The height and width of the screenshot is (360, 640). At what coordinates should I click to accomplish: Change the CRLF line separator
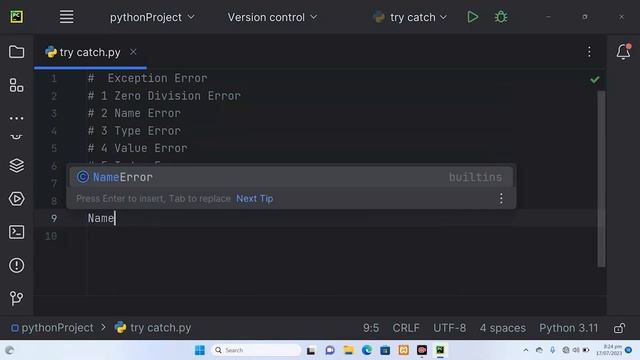tap(406, 328)
